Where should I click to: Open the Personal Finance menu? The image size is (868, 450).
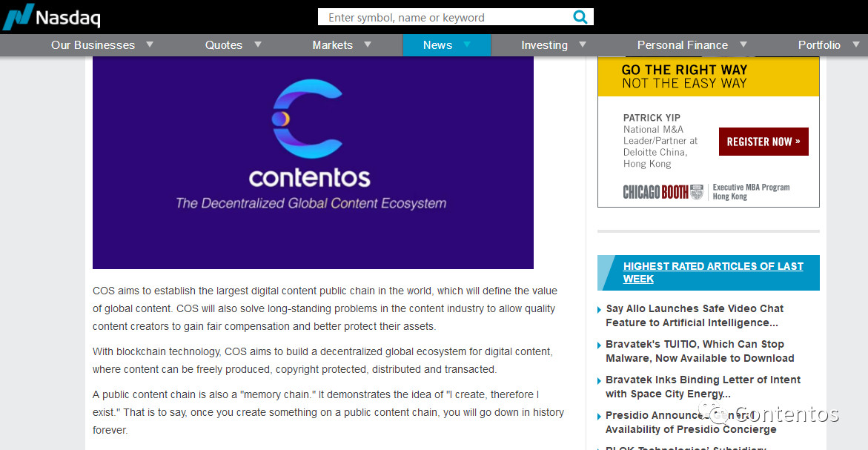[x=682, y=44]
